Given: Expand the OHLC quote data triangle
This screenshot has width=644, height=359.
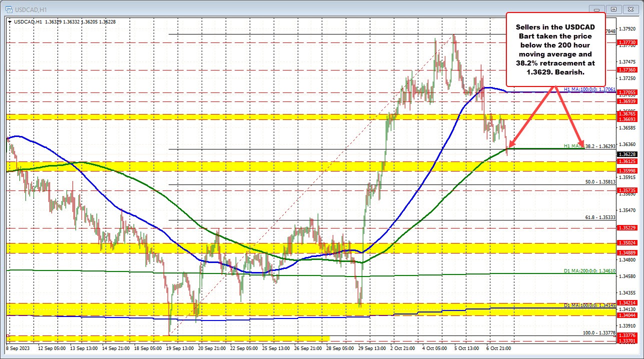Looking at the screenshot, I should coord(10,22).
